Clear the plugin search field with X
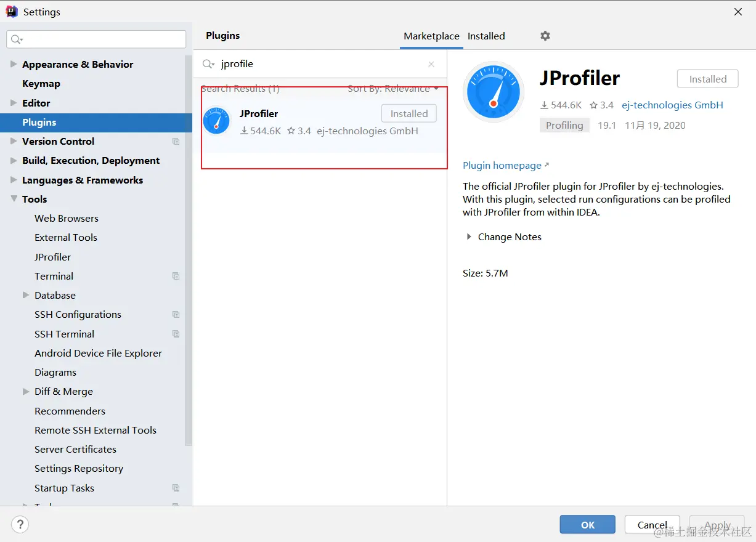The width and height of the screenshot is (756, 542). coord(431,64)
